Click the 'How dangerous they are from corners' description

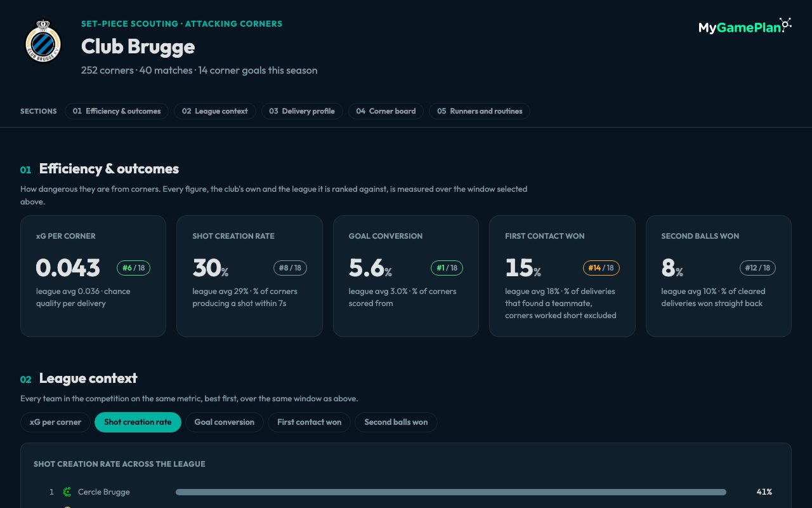[273, 195]
